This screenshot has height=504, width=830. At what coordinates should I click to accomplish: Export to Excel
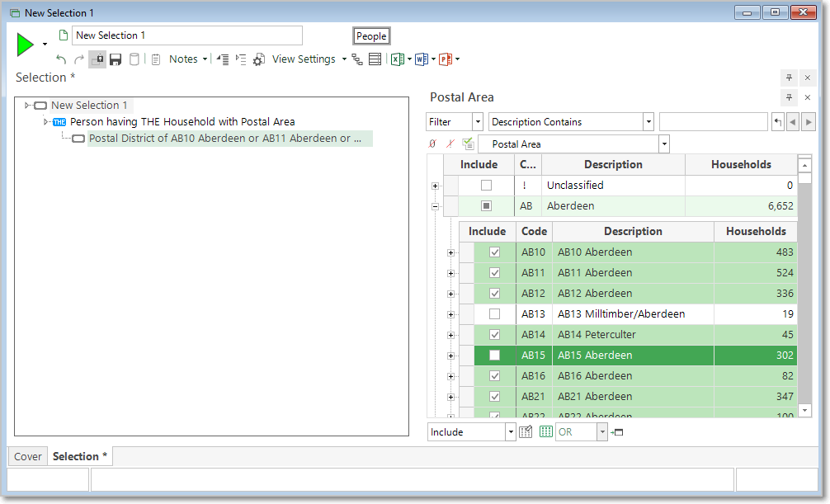pyautogui.click(x=397, y=59)
